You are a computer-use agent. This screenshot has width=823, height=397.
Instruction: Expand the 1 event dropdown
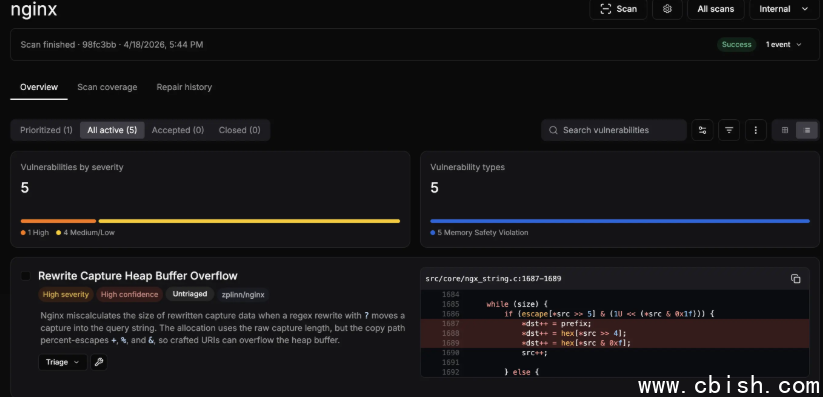point(783,45)
